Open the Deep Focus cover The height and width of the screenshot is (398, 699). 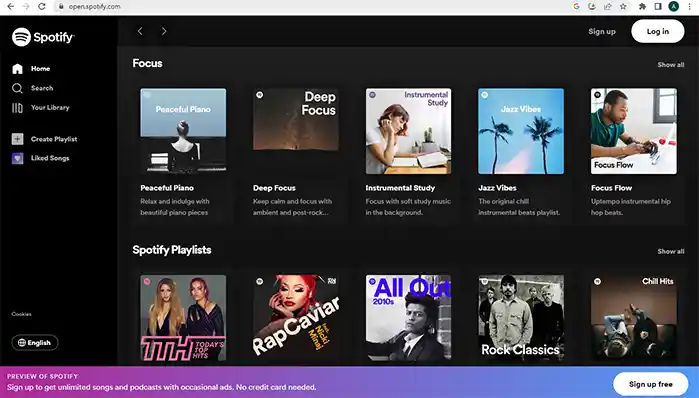point(296,131)
